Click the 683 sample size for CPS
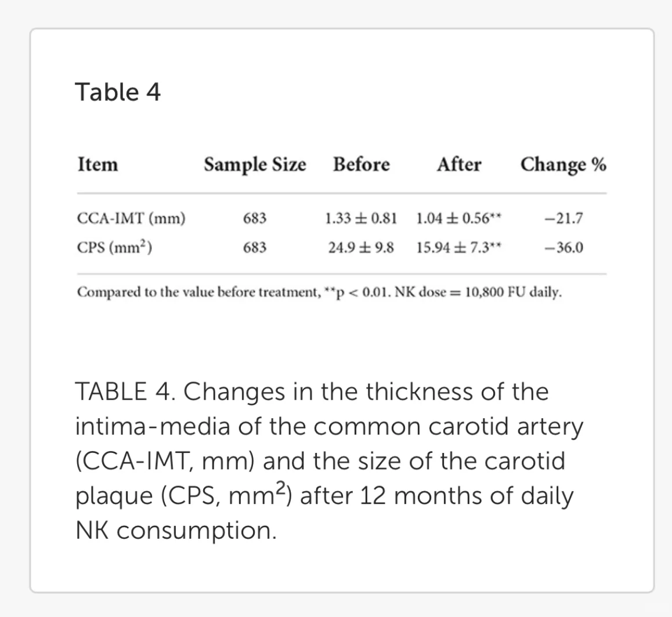672x617 pixels. 255,248
